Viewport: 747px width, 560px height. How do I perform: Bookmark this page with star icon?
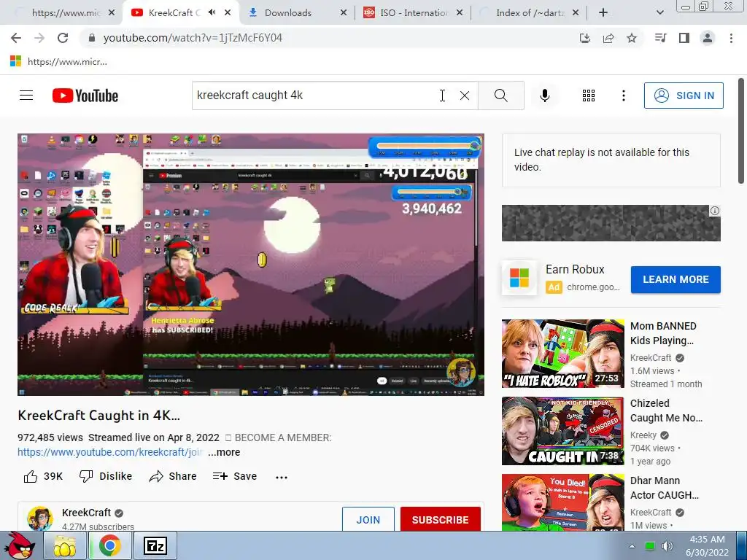tap(632, 38)
